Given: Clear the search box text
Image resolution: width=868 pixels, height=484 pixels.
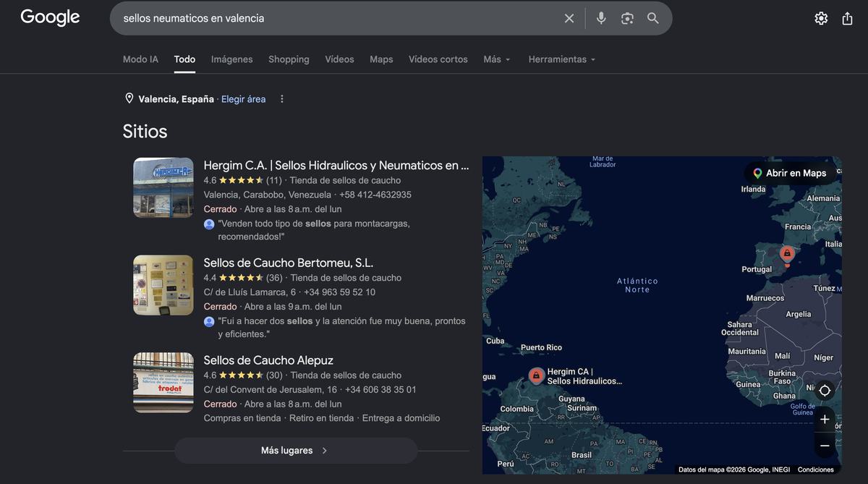Looking at the screenshot, I should [569, 18].
